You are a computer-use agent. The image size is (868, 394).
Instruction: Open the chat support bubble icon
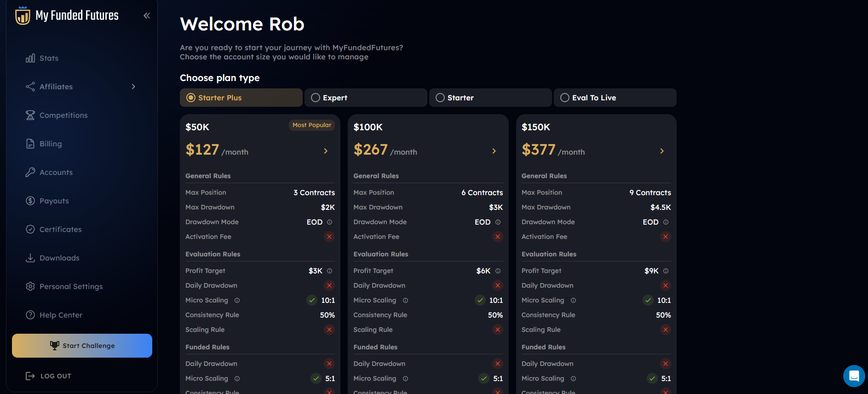tap(854, 376)
